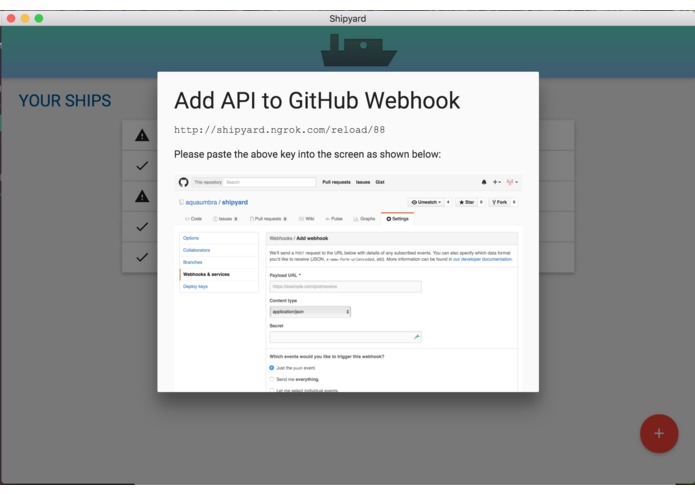Switch to the Code tab
Image resolution: width=695 pixels, height=494 pixels.
(193, 219)
